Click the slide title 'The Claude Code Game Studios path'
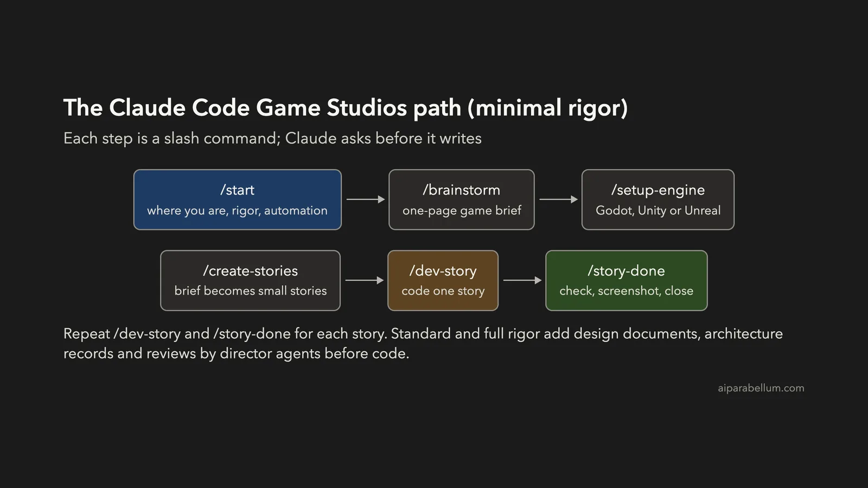The width and height of the screenshot is (868, 488). [346, 108]
